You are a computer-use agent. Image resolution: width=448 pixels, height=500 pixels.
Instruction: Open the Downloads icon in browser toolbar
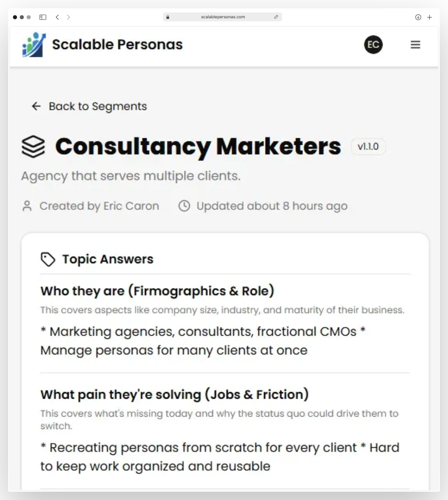click(417, 17)
